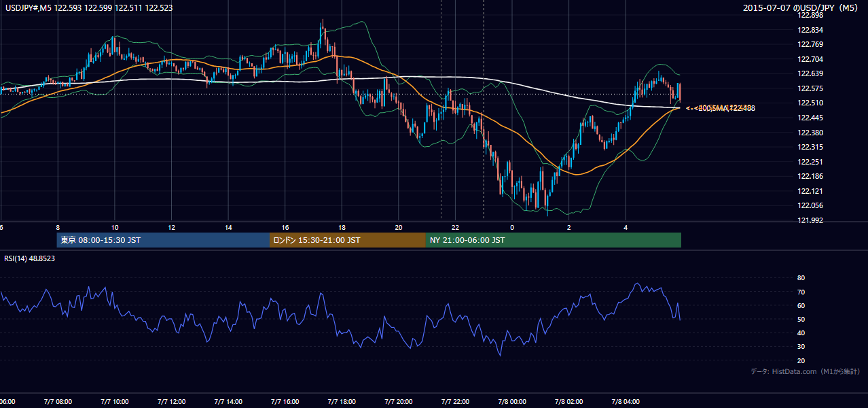
Task: Select the ロンドン 15:30-21:00 JST session bar
Action: click(348, 240)
